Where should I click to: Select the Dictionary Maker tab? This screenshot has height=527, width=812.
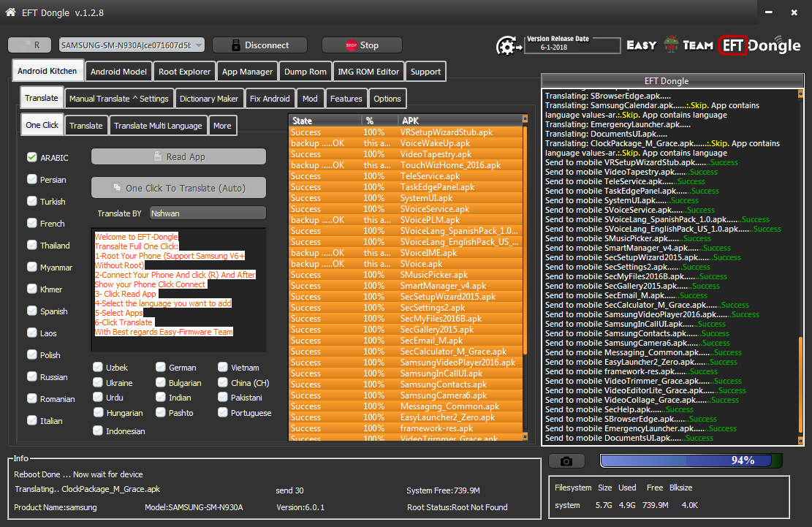[x=209, y=99]
